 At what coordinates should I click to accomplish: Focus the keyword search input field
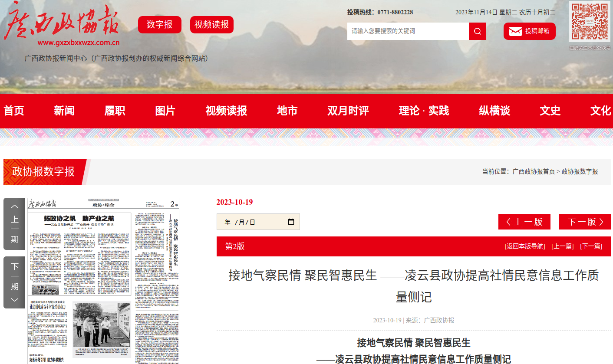click(x=408, y=31)
